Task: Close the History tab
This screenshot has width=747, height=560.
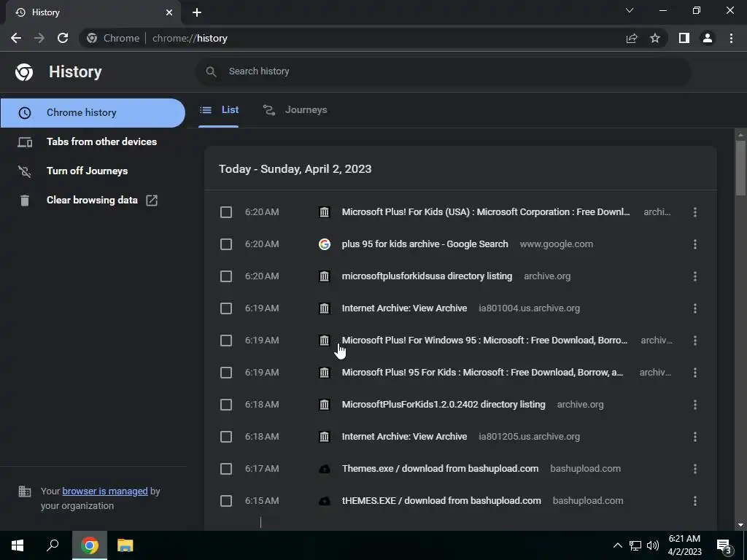Action: [x=169, y=12]
